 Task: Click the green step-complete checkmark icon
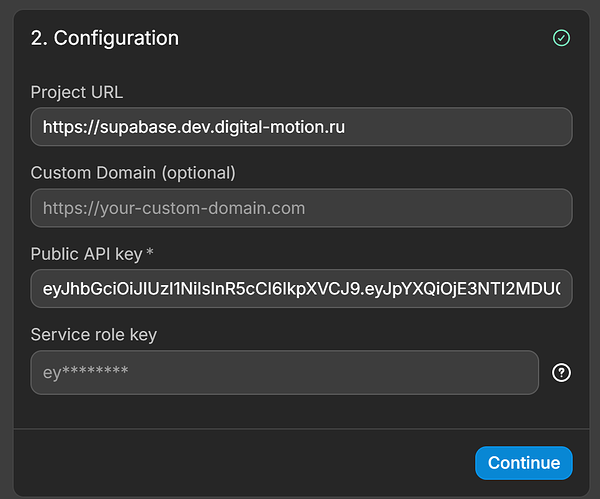561,38
